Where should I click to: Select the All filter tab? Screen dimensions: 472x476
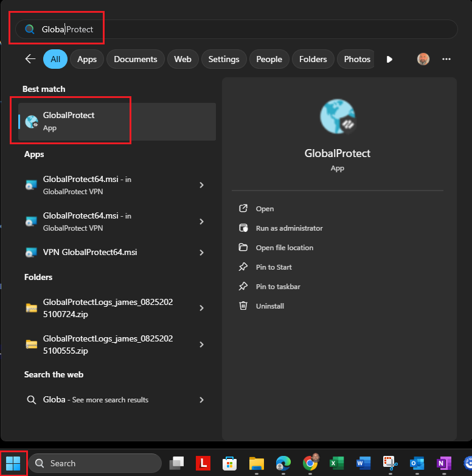[55, 59]
